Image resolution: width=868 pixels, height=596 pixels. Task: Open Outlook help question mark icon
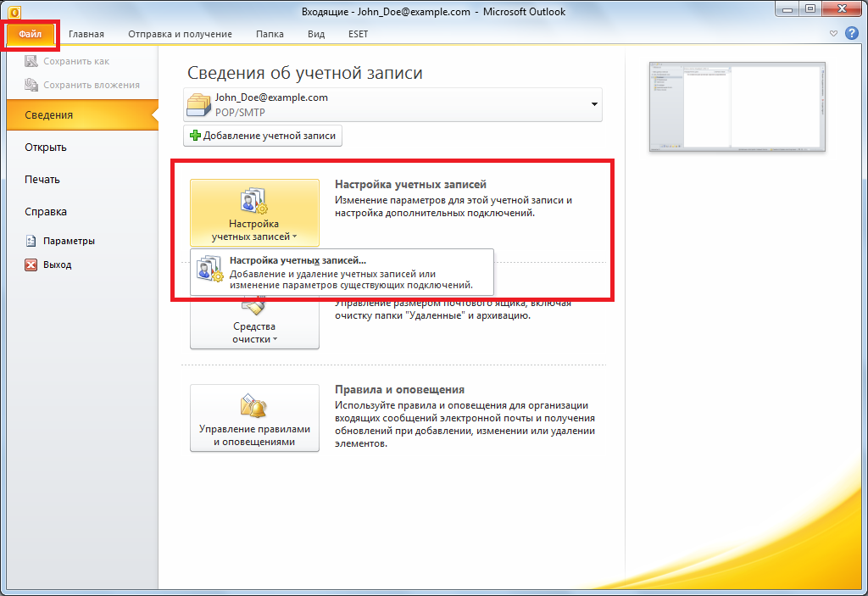(x=851, y=34)
